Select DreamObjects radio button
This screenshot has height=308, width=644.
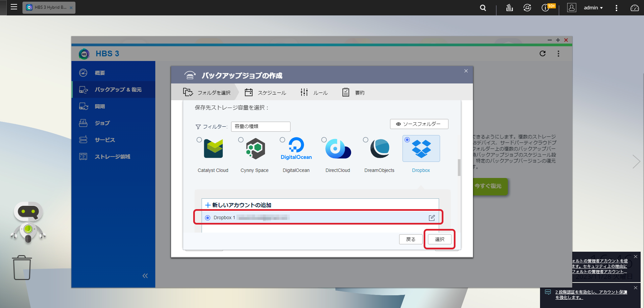[x=366, y=140]
